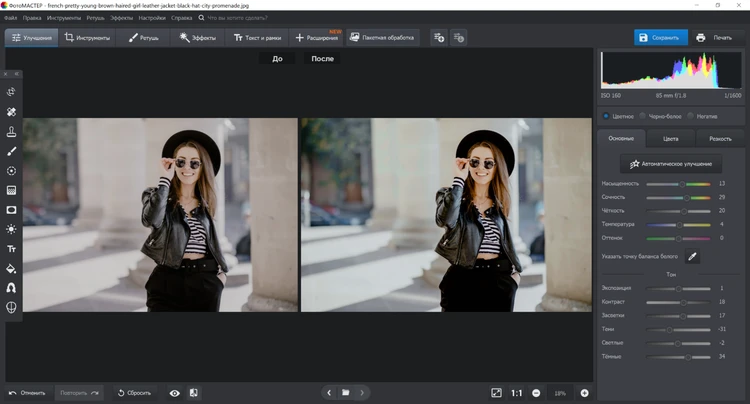Switch to the Резкость tab

coord(720,139)
